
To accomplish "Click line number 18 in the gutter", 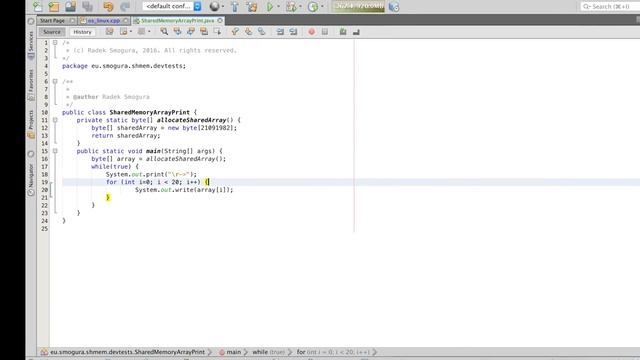I will 44,174.
